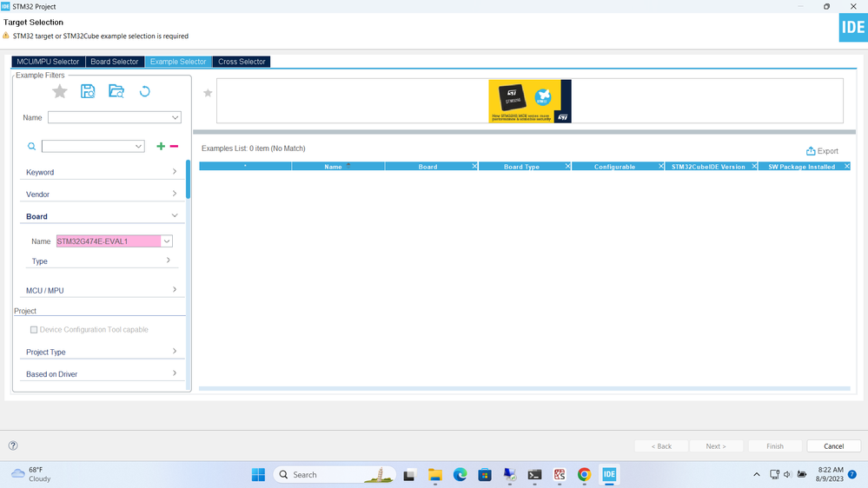Screen dimensions: 868x488
Task: Open the weather widget showing 68°F
Action: coord(31,474)
